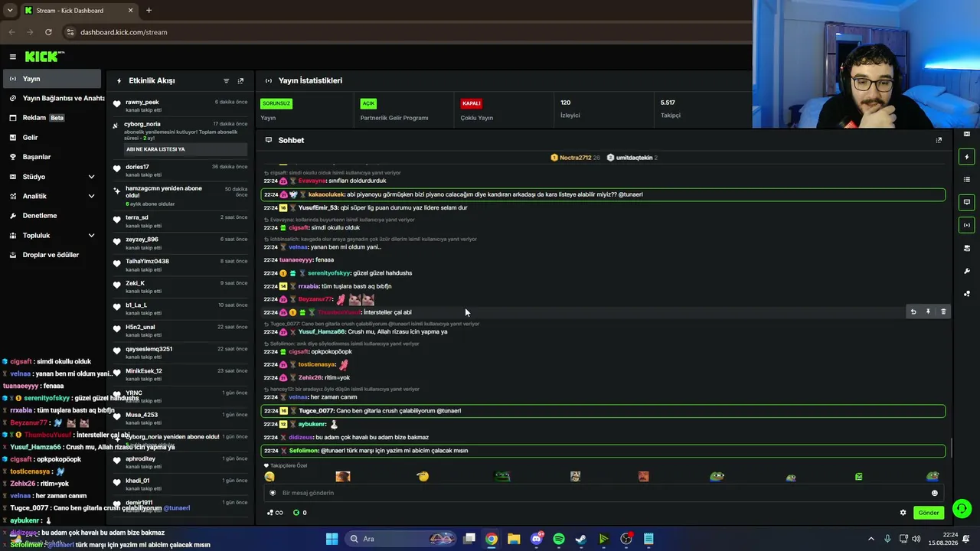The image size is (980, 551).
Task: Open a new Chrome tab
Action: coord(149,11)
